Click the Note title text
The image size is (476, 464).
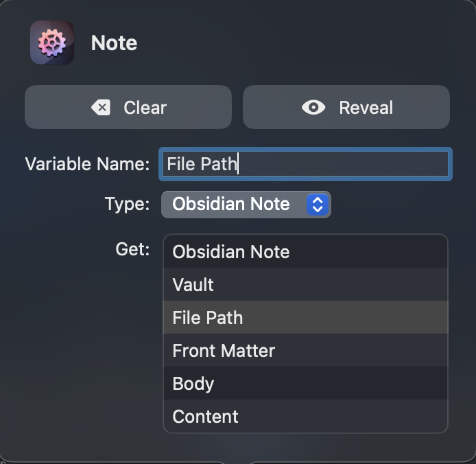(x=114, y=43)
